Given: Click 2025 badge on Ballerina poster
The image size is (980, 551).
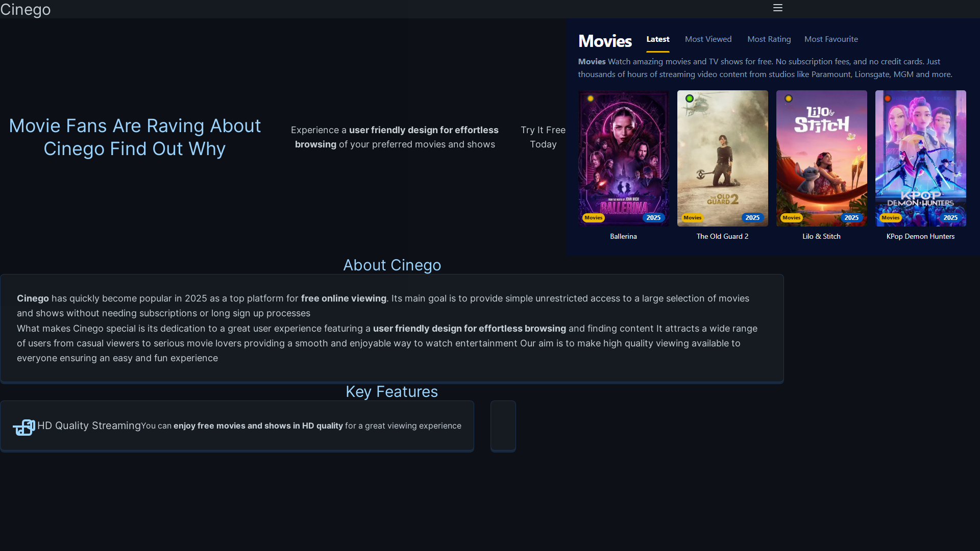Looking at the screenshot, I should tap(653, 218).
